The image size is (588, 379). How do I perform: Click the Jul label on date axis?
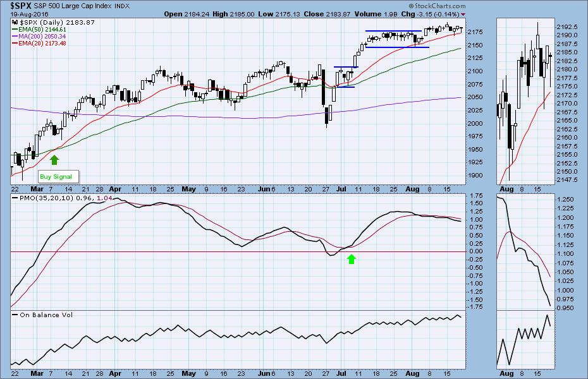[x=342, y=188]
